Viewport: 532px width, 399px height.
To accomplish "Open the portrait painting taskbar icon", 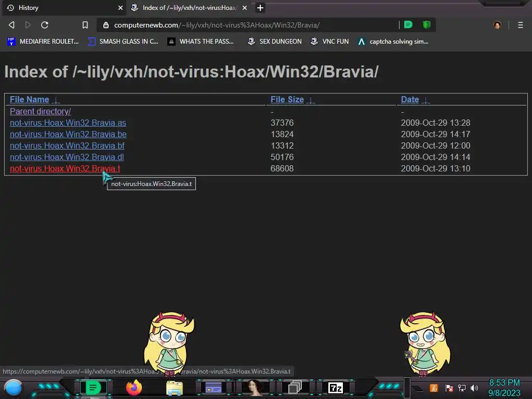I will (x=255, y=388).
